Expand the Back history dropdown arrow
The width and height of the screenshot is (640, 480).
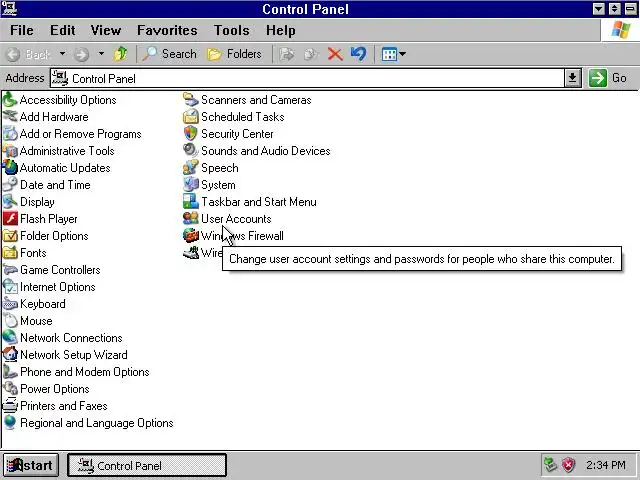[x=62, y=54]
